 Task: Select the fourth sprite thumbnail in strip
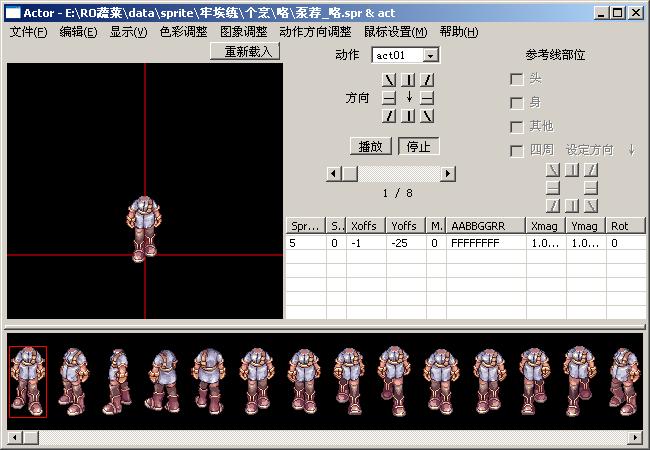163,382
